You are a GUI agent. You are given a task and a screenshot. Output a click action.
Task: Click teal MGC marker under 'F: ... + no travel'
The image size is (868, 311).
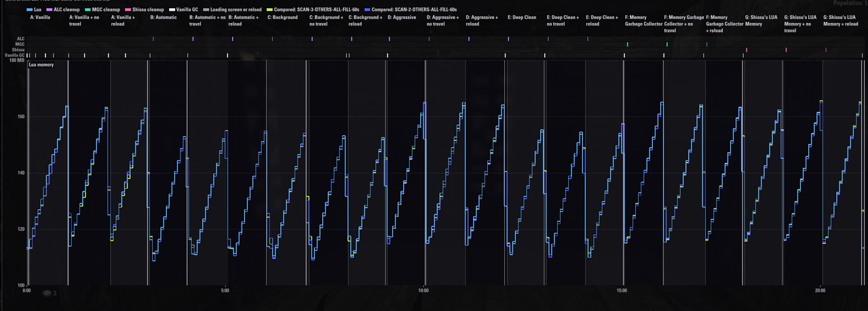668,44
